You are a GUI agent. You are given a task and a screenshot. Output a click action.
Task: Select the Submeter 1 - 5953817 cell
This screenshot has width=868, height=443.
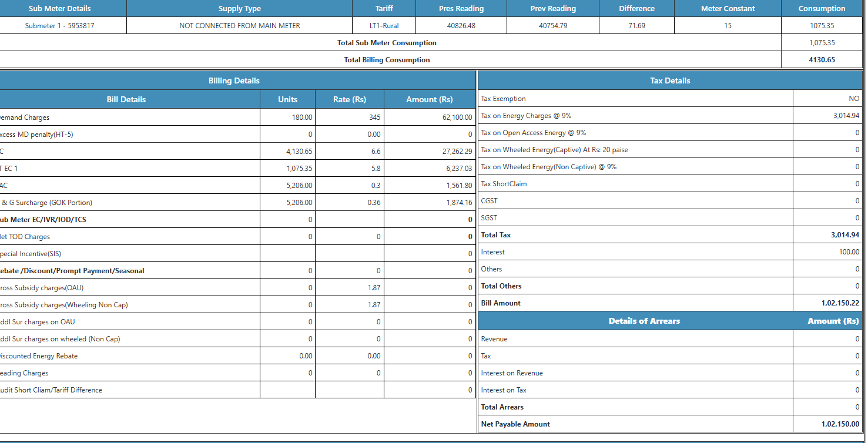[x=60, y=25]
